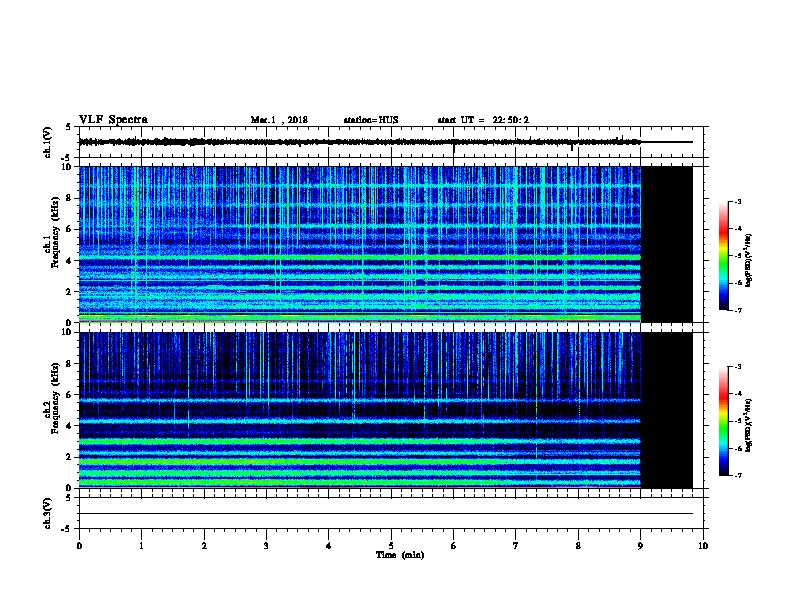The width and height of the screenshot is (792, 612).
Task: Click time axis tick label "10"
Action: (703, 546)
